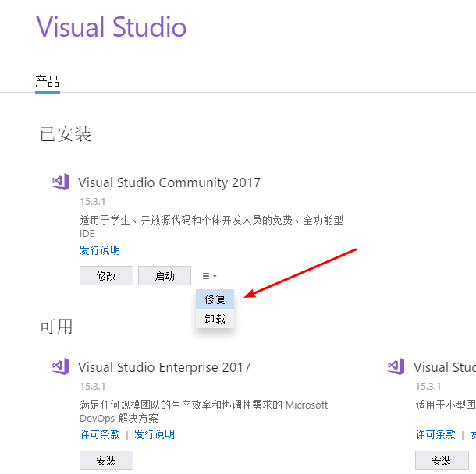Click the partially visible third product's Visual Studio icon
Viewport: 476px width, 474px height.
click(396, 366)
